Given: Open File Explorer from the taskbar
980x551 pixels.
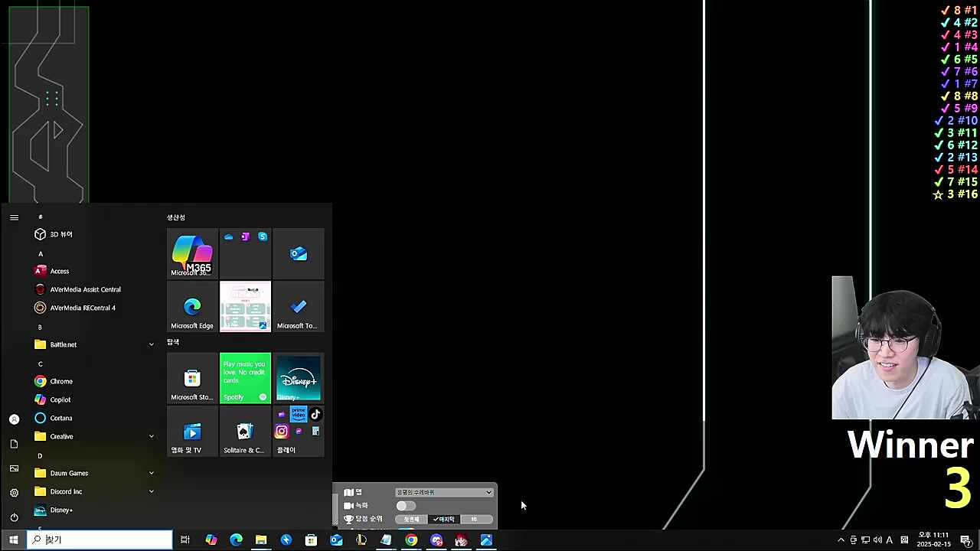Looking at the screenshot, I should pyautogui.click(x=261, y=540).
